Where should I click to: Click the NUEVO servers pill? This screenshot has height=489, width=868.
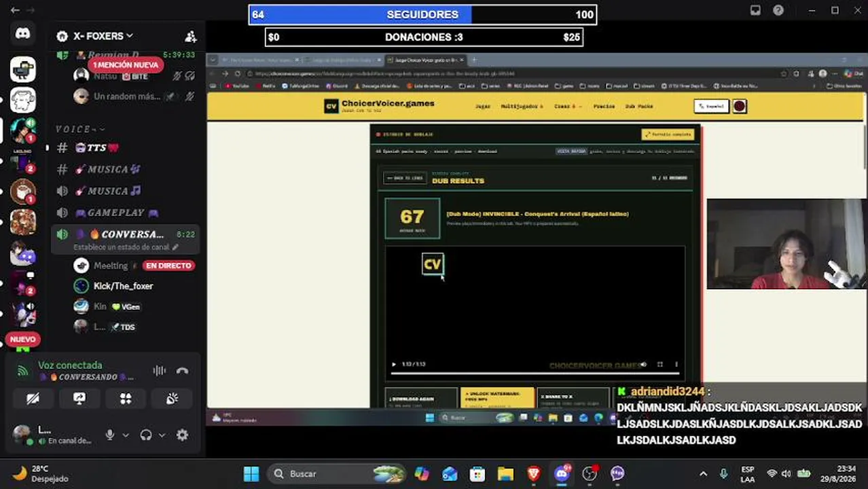(x=22, y=339)
